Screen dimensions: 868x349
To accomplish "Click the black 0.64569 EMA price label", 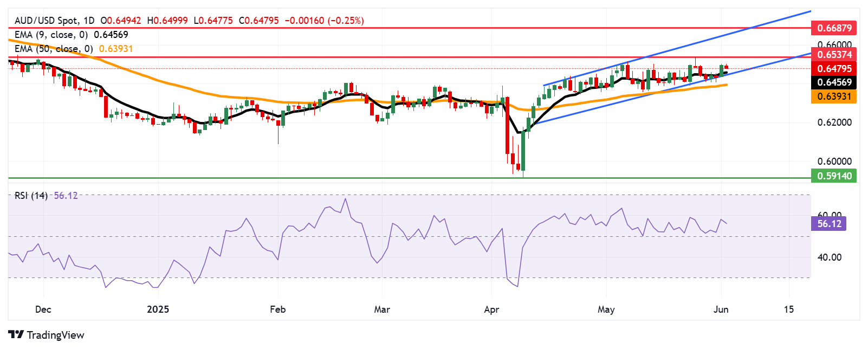I will (834, 82).
